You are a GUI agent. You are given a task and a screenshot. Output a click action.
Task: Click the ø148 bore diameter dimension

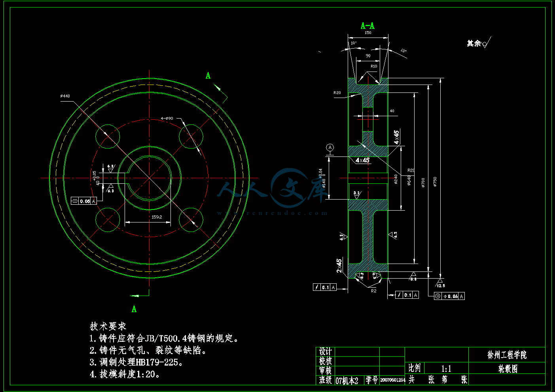(x=322, y=179)
